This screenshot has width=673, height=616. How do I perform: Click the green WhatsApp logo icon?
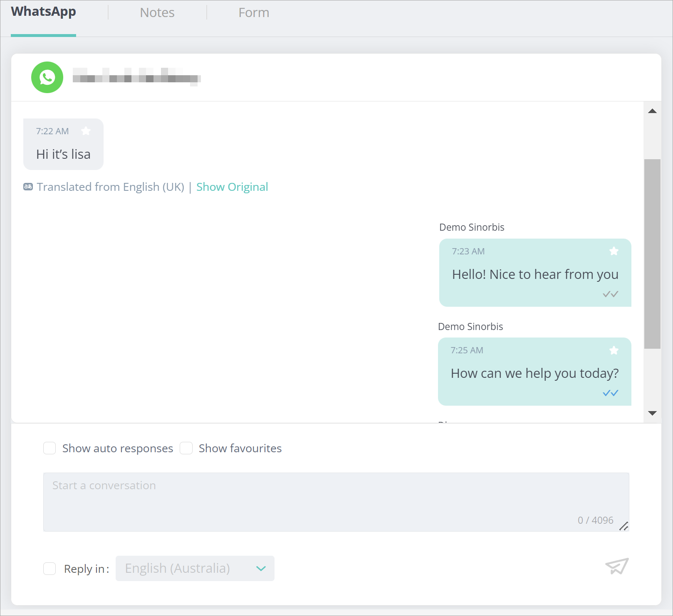coord(47,77)
